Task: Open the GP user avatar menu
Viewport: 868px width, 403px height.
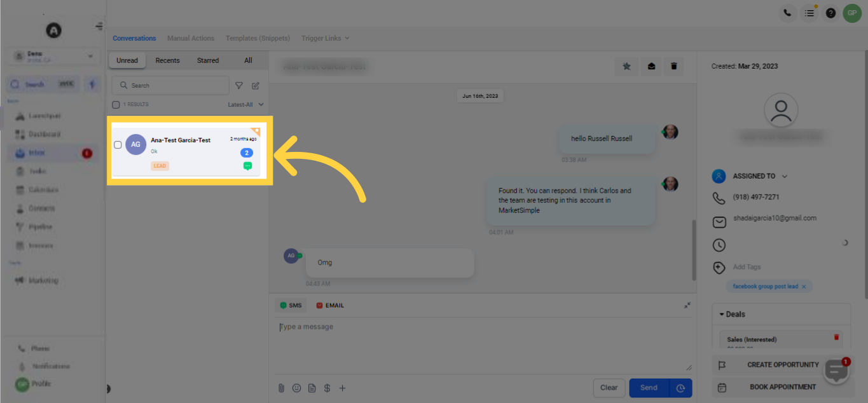Action: tap(852, 13)
